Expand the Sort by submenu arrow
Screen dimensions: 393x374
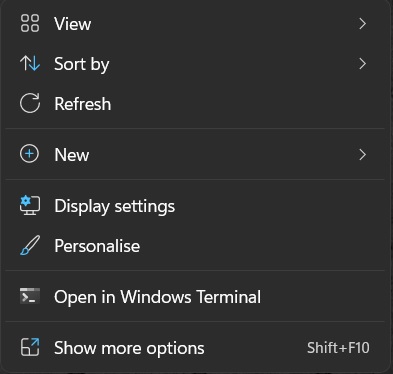tap(362, 64)
